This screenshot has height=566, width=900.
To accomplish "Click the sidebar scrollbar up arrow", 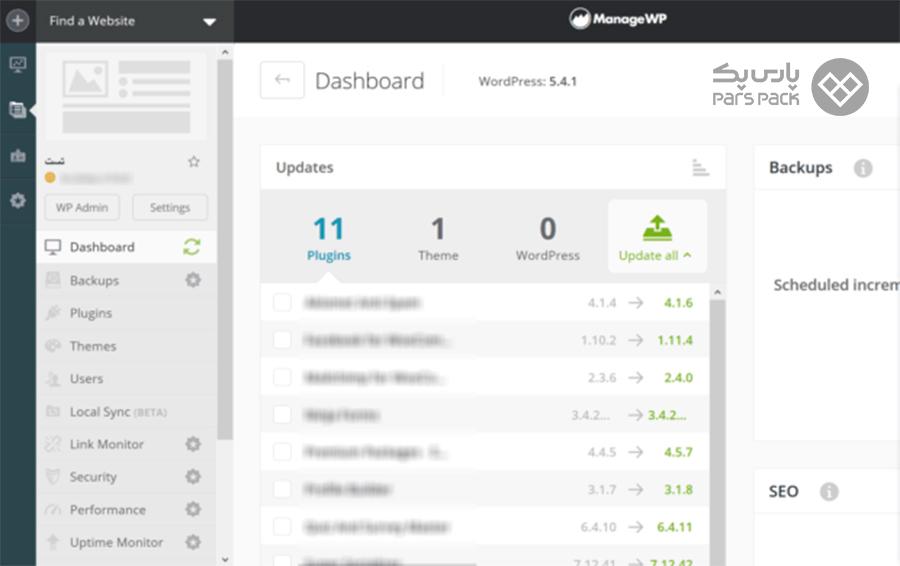I will [x=225, y=52].
